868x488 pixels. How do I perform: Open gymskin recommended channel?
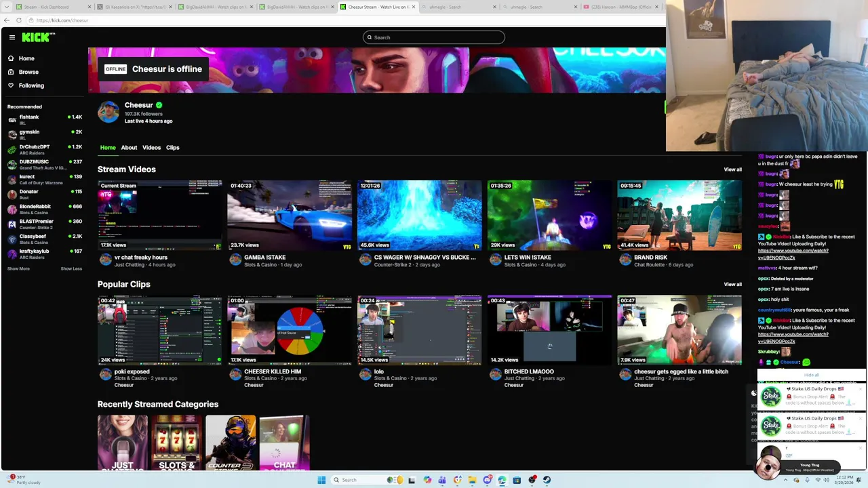(x=45, y=134)
